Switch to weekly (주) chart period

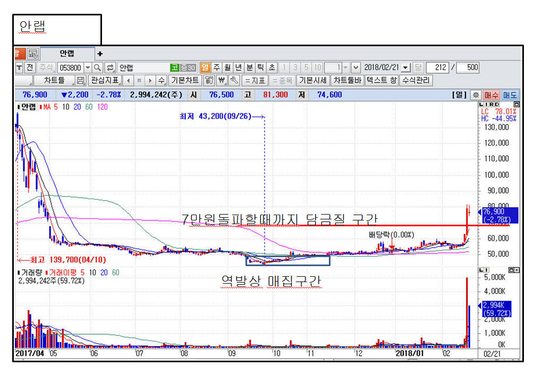(x=216, y=67)
